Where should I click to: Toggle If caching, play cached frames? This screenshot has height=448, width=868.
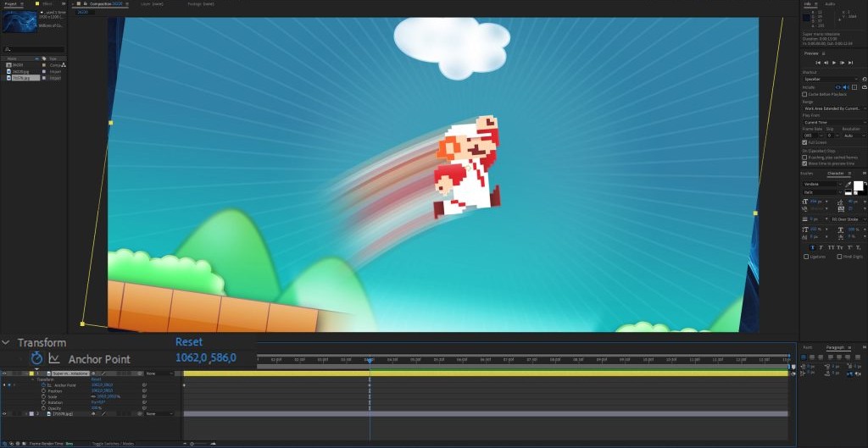805,157
